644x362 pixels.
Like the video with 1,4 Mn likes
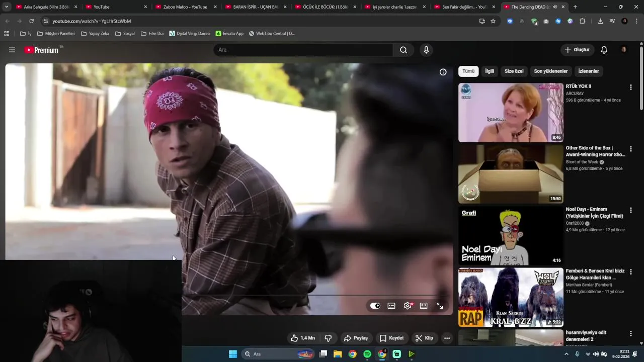(x=303, y=338)
